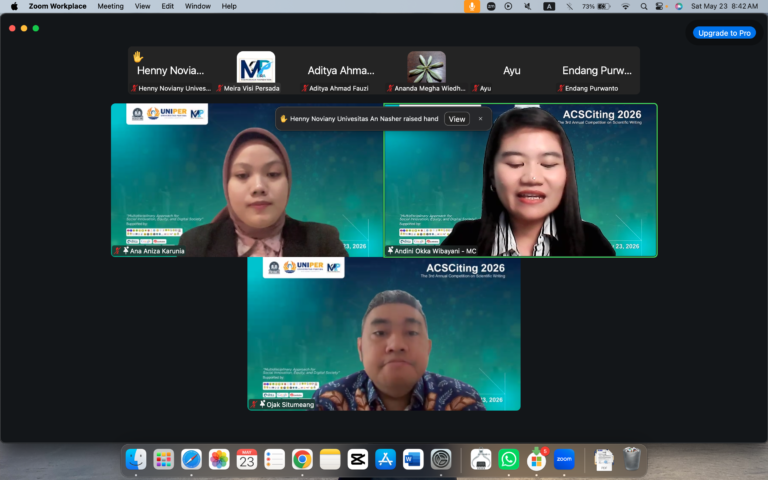Click the Now Playing icon in menu bar
768x480 pixels.
pyautogui.click(x=508, y=6)
